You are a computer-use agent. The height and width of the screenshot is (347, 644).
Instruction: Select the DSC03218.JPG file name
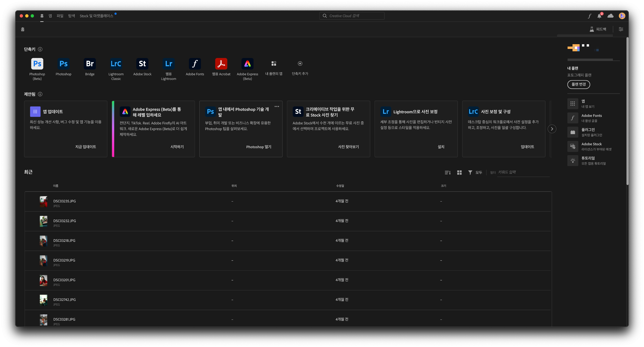[64, 241]
